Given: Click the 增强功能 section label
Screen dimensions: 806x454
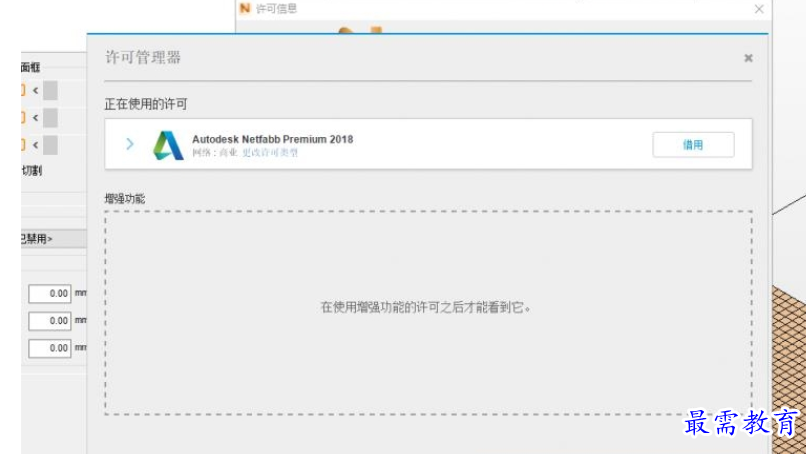Looking at the screenshot, I should point(125,199).
